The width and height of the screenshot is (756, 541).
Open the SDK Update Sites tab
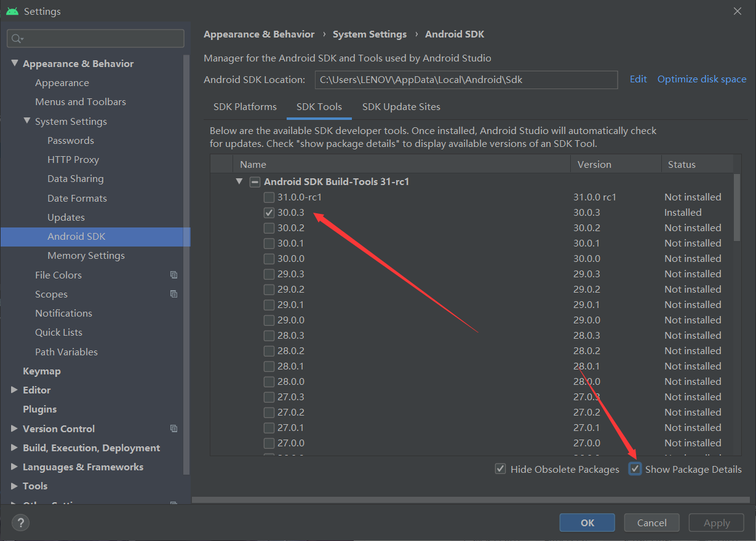pyautogui.click(x=401, y=107)
